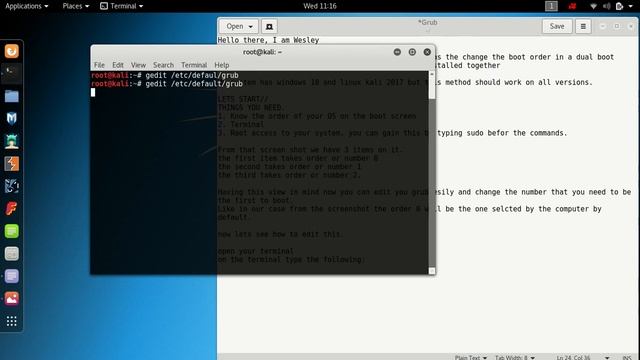
Task: Open the Terminal icon in the dock
Action: 11,73
